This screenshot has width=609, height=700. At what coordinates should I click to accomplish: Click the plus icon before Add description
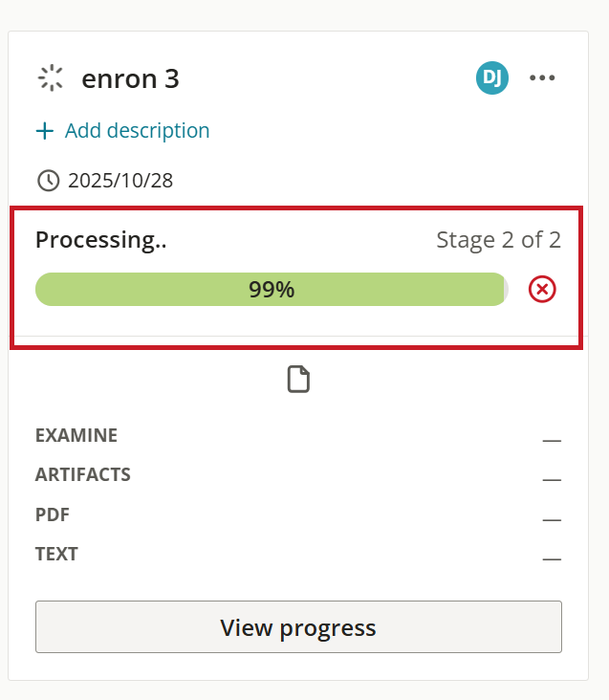coord(45,131)
